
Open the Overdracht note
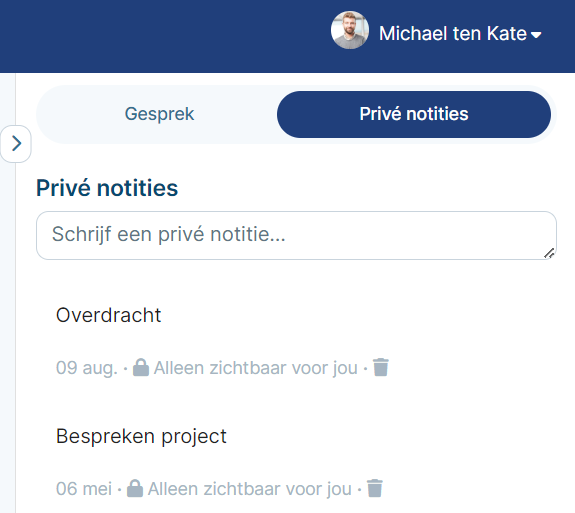109,315
